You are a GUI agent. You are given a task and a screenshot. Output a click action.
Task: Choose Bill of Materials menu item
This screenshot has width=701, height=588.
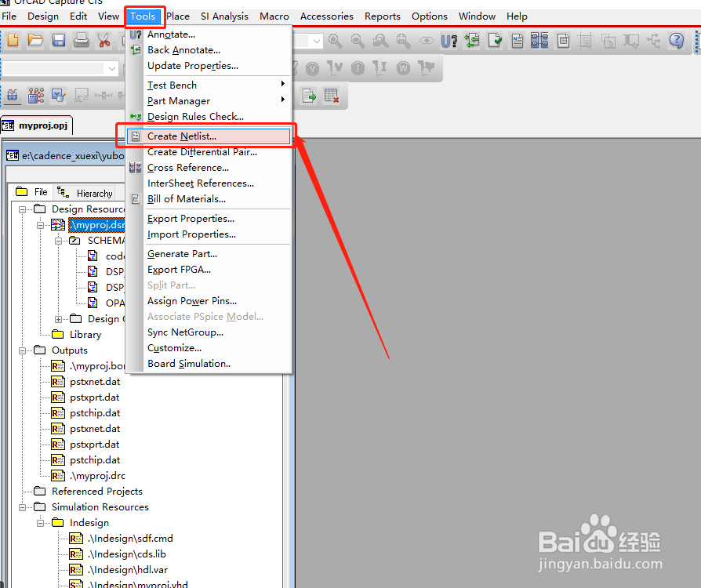[209, 198]
